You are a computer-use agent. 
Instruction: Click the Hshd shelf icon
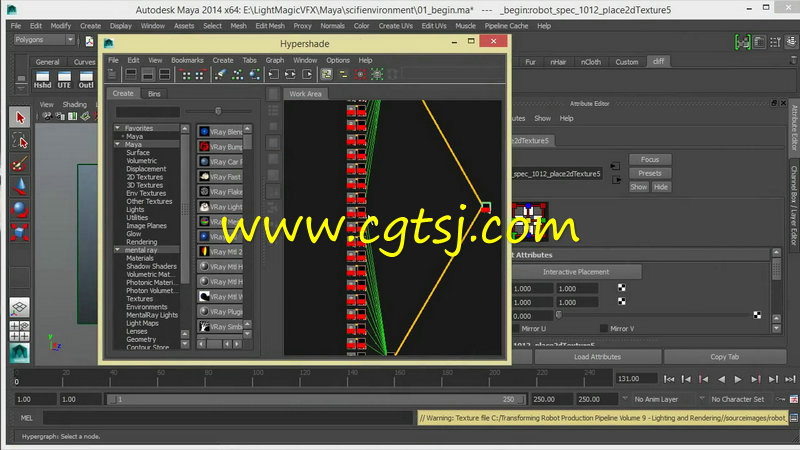[x=42, y=80]
